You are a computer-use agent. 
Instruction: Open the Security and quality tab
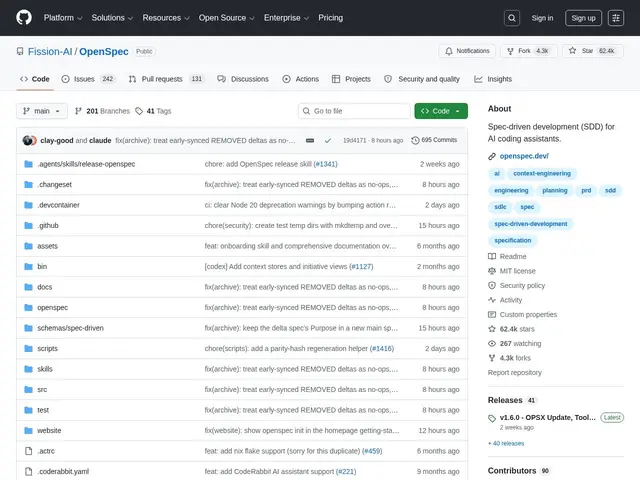tap(422, 79)
